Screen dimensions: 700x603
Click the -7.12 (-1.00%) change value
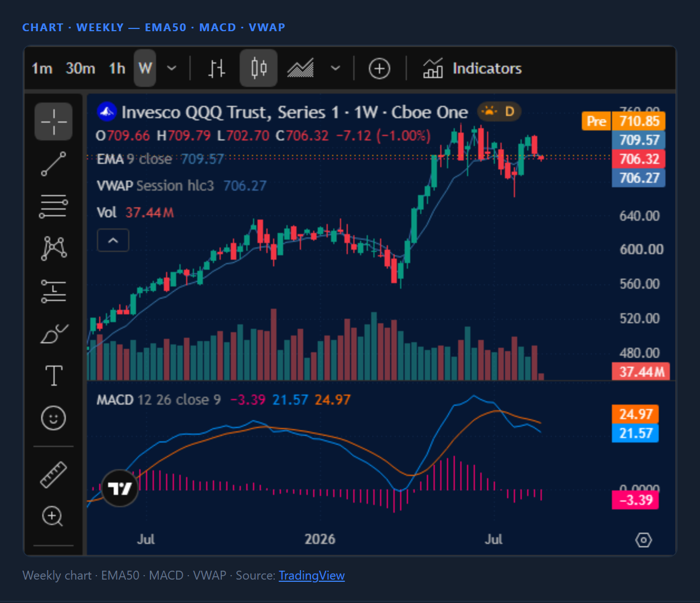click(383, 135)
